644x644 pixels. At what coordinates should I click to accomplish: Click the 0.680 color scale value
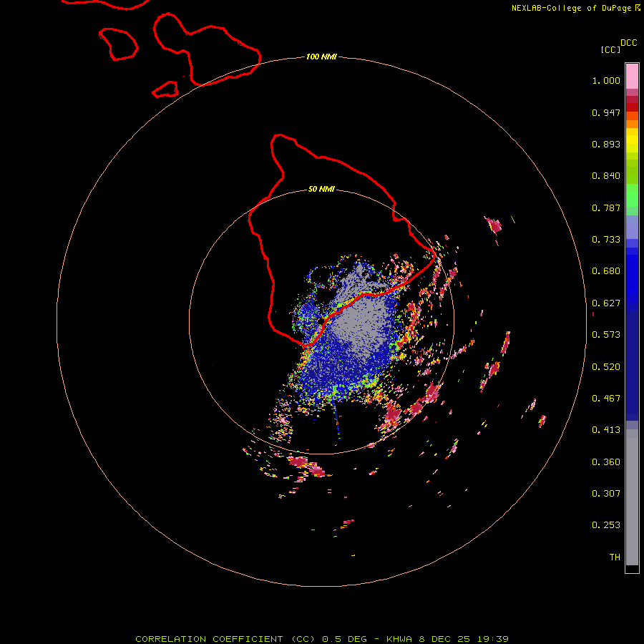[x=606, y=271]
